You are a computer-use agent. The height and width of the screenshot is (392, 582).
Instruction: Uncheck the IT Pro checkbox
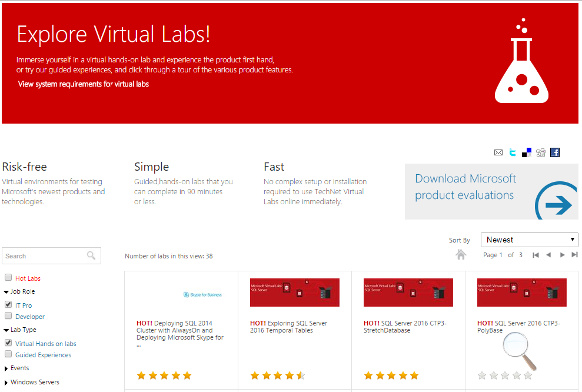click(8, 304)
